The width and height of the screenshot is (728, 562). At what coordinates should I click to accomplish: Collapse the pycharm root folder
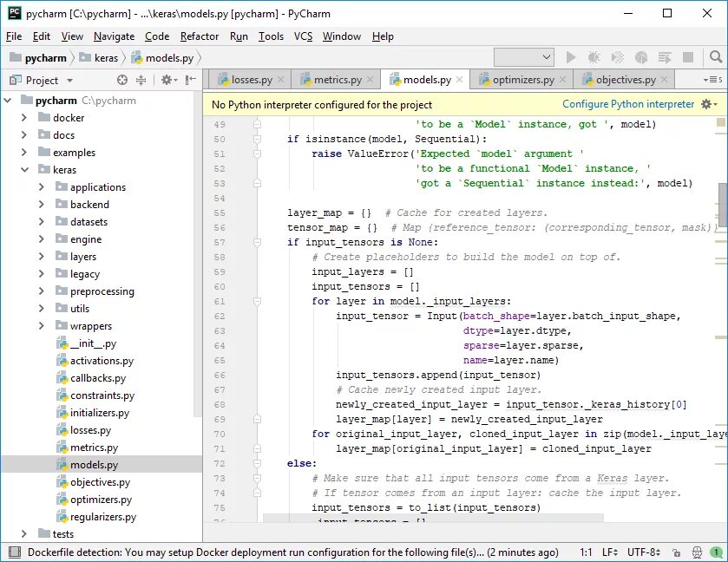pos(8,101)
